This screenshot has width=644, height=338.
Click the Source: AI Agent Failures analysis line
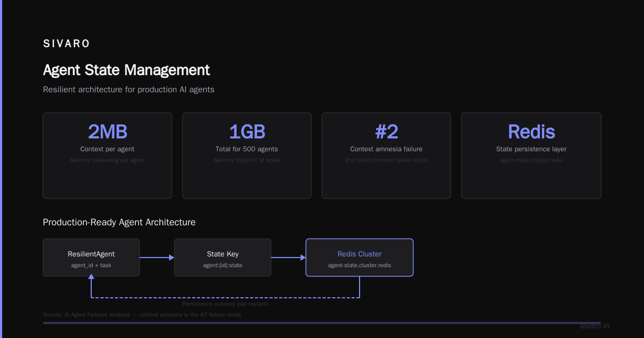[x=142, y=314]
